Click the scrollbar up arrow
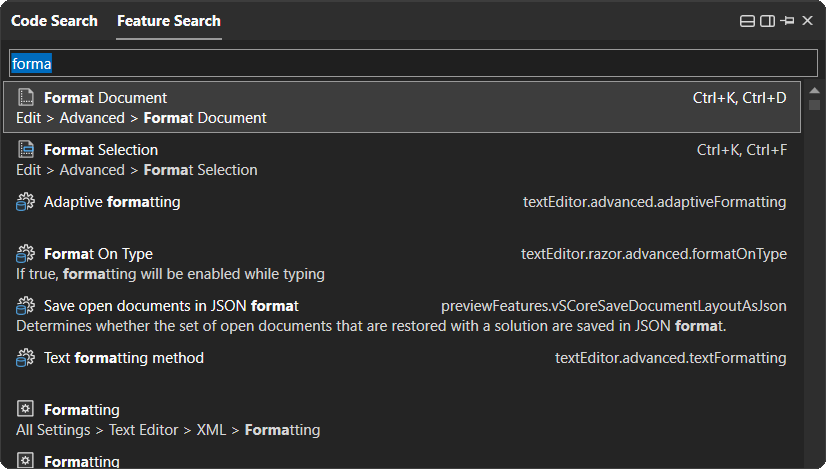Screen dimensions: 826x469 pos(814,90)
